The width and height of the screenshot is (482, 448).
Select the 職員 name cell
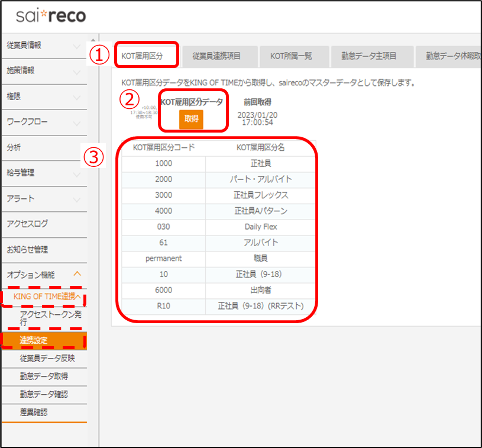coord(261,259)
